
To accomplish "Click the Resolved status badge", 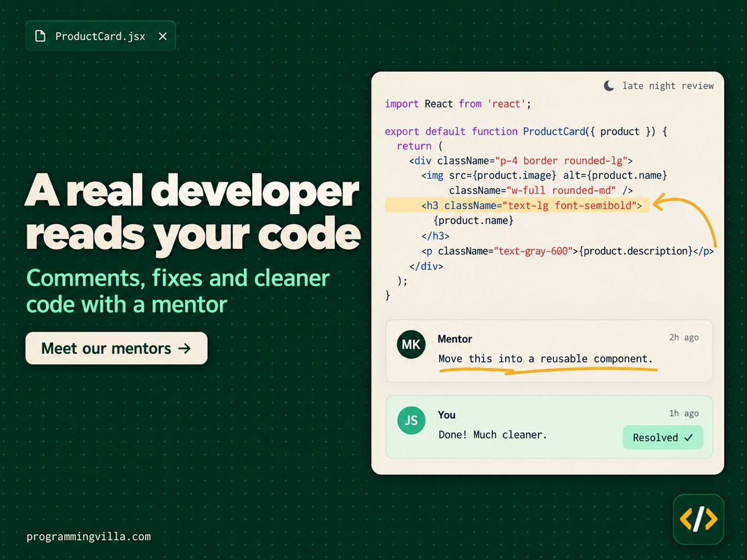I will (x=663, y=437).
